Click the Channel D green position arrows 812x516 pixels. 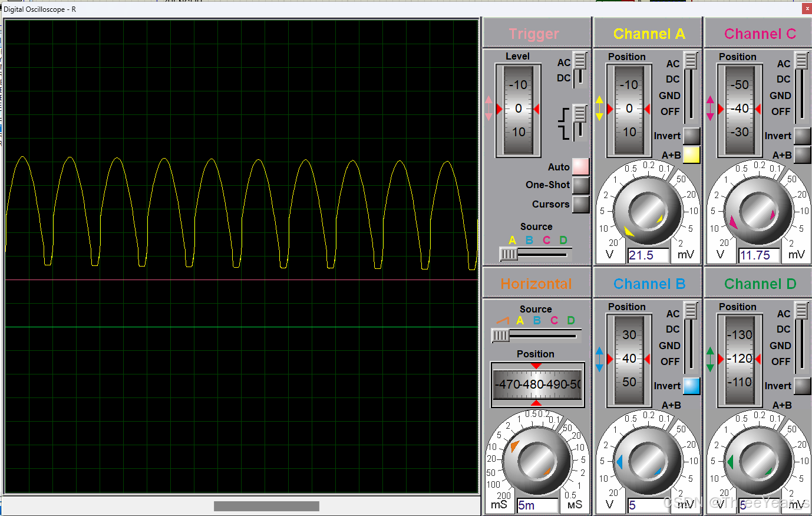[710, 359]
